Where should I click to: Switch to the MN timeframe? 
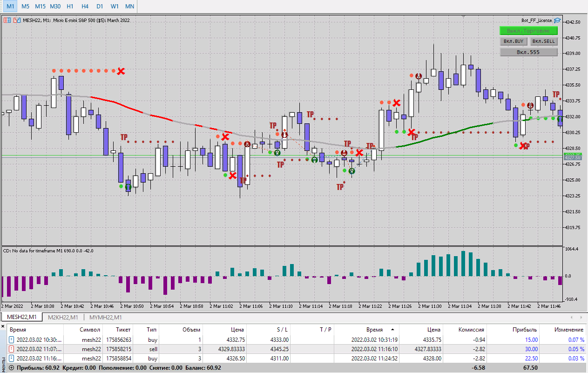coord(130,6)
